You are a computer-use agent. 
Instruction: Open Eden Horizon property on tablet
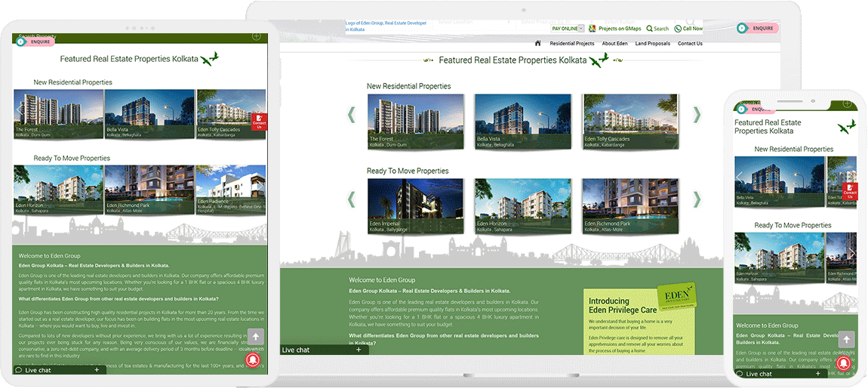(x=58, y=190)
